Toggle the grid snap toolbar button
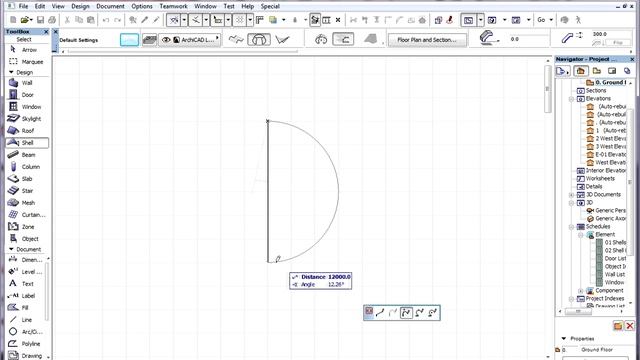The image size is (640, 360). [240, 20]
